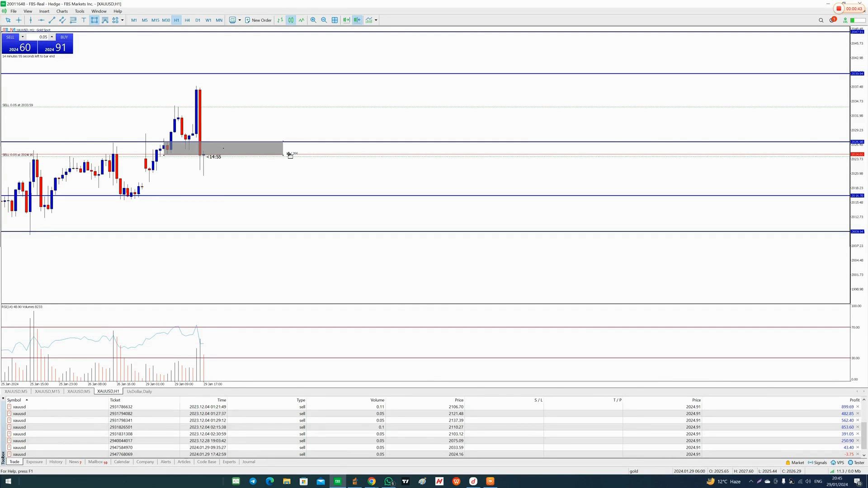Expand the chart template dropdown arrow
This screenshot has height=488, width=868.
[240, 20]
